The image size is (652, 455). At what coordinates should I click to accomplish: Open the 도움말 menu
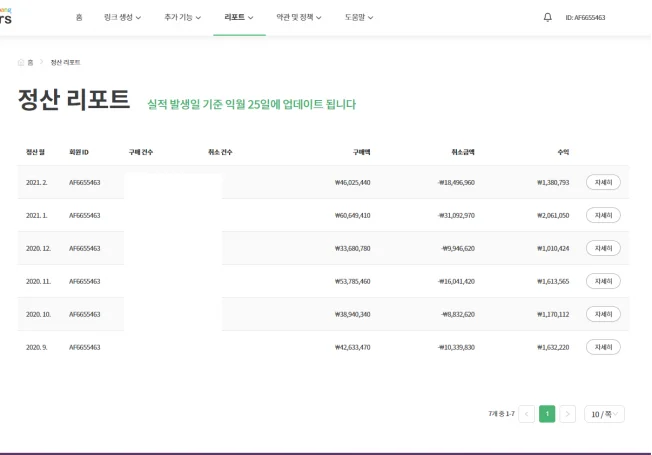tap(358, 17)
